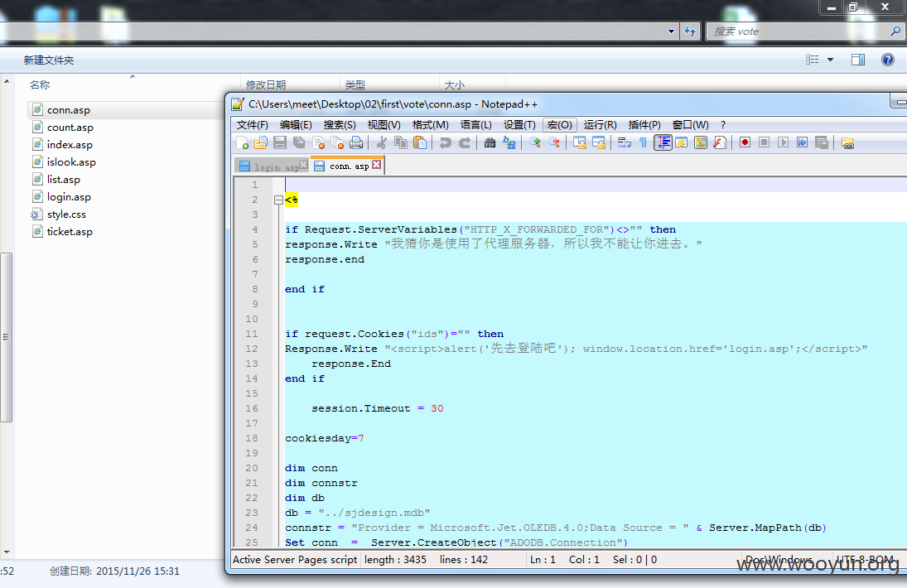
Task: Open the 搜索(S) menu
Action: 340,125
